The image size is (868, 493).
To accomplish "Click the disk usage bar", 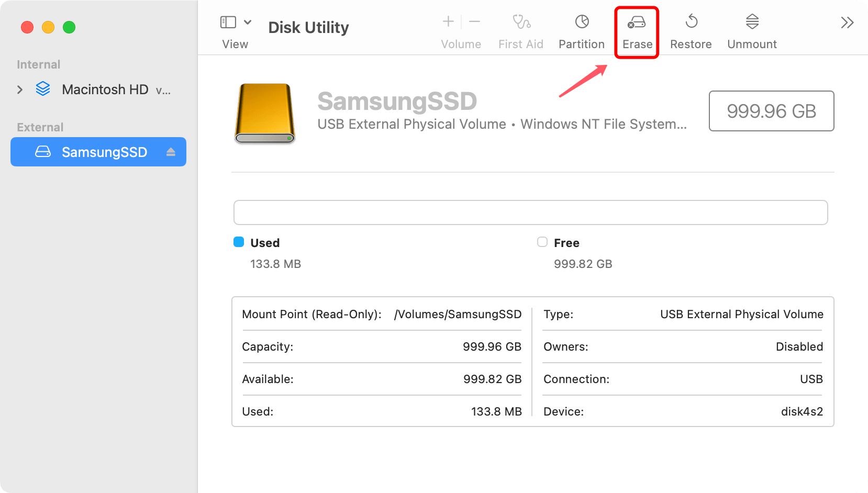I will point(530,212).
